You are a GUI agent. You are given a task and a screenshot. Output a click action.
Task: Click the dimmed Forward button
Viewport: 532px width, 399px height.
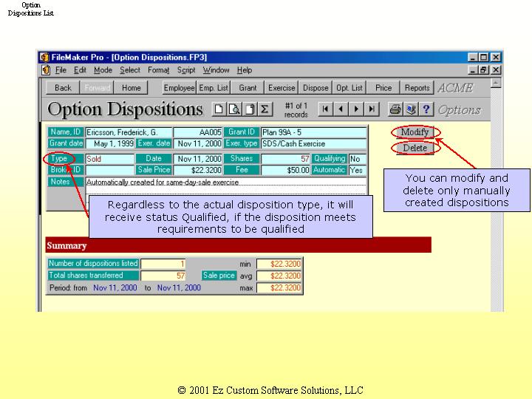97,88
